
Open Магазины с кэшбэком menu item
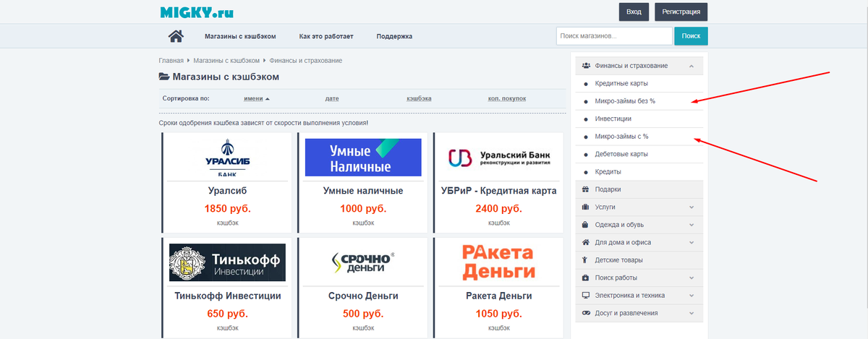click(x=240, y=36)
